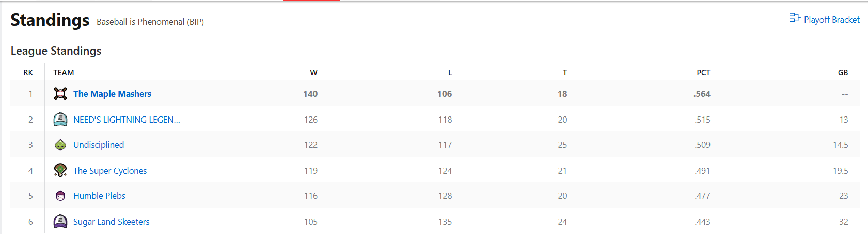
Task: Open the Humble Plebs team link
Action: 99,196
